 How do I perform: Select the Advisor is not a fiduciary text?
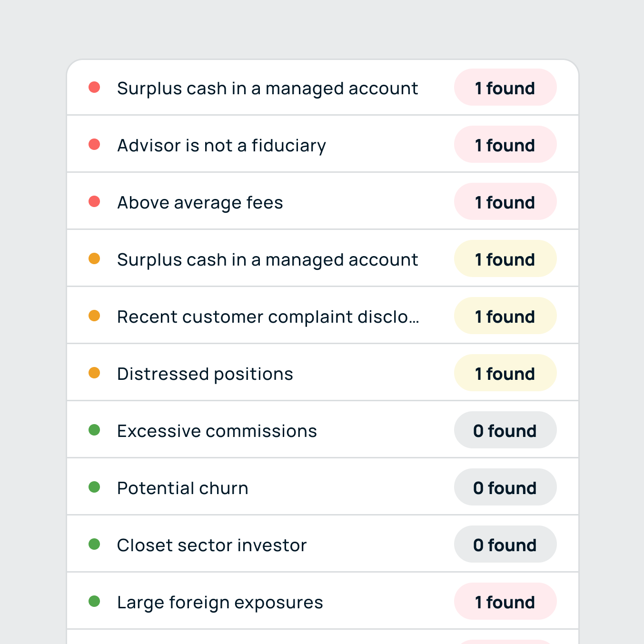tap(222, 145)
